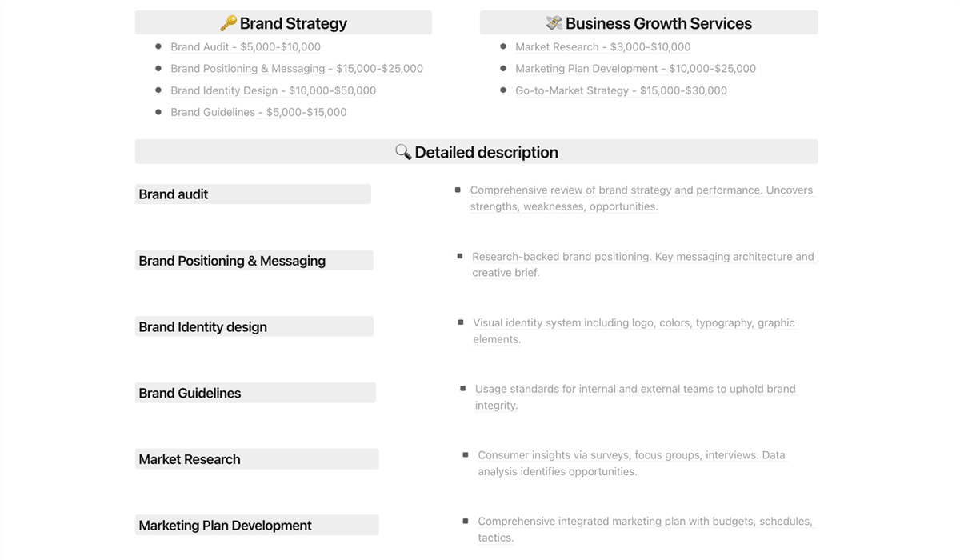Select the Brand Identity design subheading
Screen dimensions: 960x560
pos(254,326)
